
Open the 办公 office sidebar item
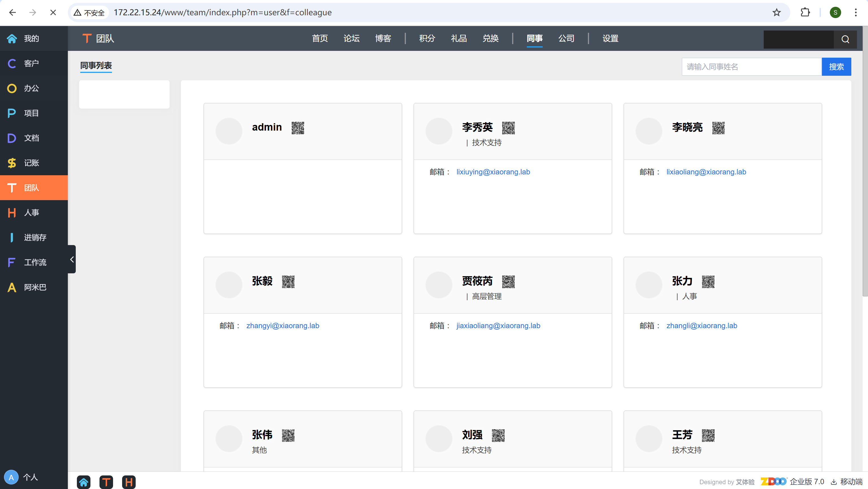coord(34,88)
